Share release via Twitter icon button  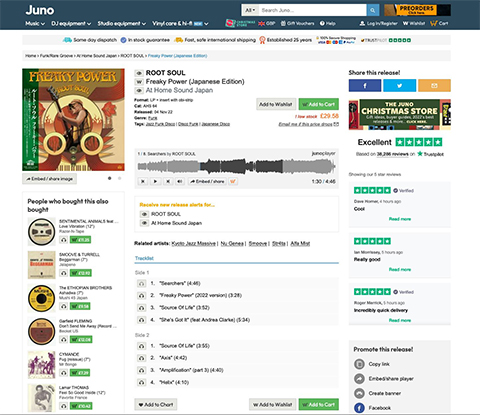coord(399,86)
